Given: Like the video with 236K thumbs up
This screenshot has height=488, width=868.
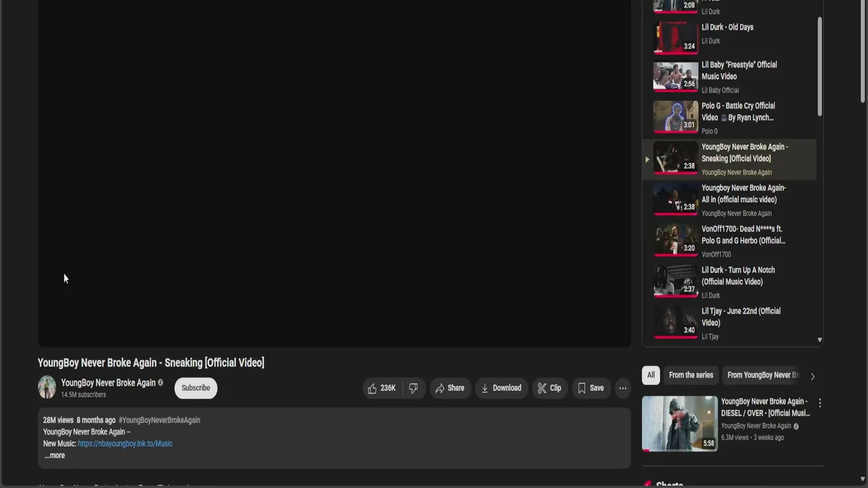Looking at the screenshot, I should click(381, 388).
